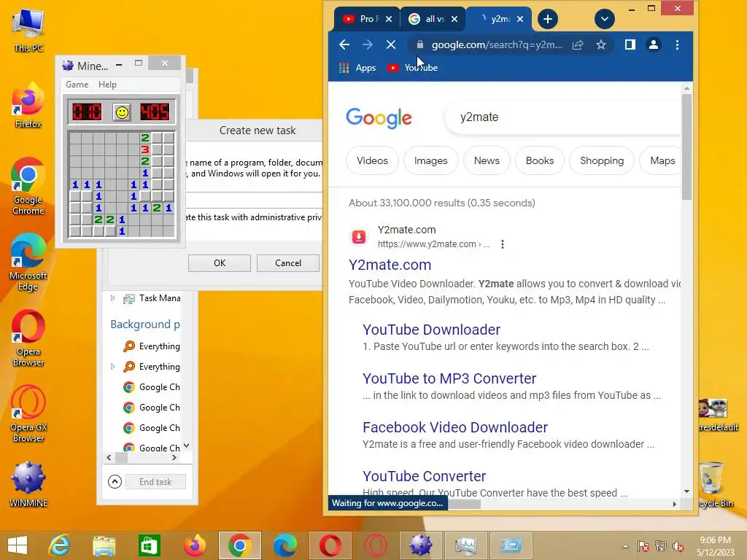The image size is (747, 560).
Task: Click End task button
Action: [x=155, y=481]
